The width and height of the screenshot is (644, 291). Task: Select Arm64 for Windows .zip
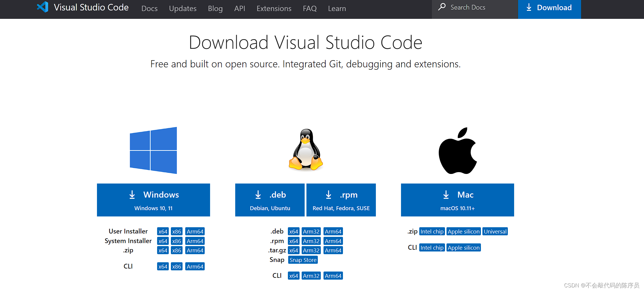pos(195,250)
